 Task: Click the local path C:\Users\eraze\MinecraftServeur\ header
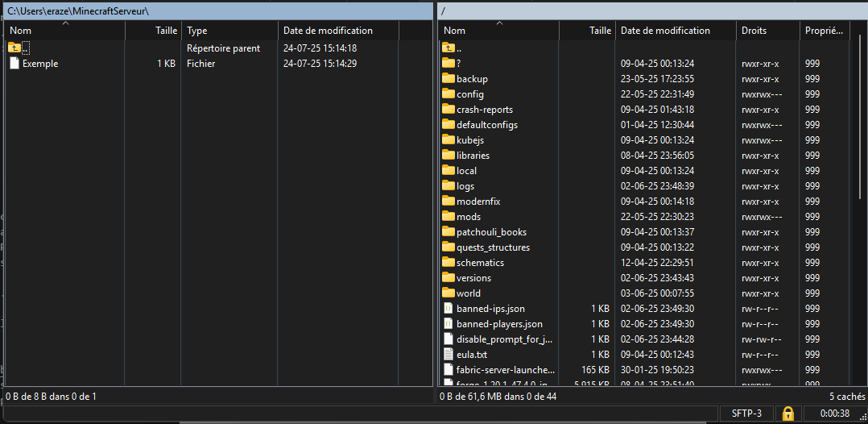pyautogui.click(x=219, y=10)
